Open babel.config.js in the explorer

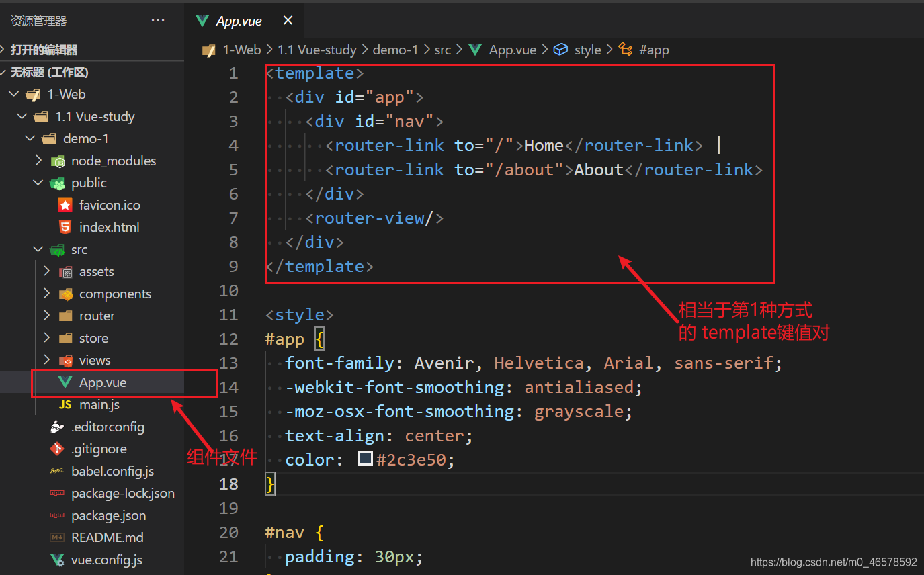click(x=113, y=471)
